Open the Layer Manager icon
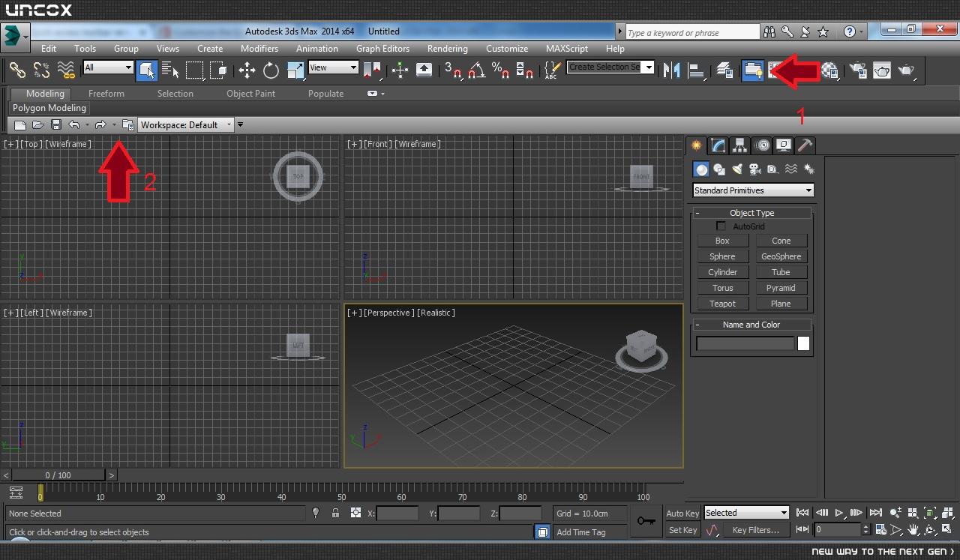Image resolution: width=960 pixels, height=560 pixels. (724, 70)
